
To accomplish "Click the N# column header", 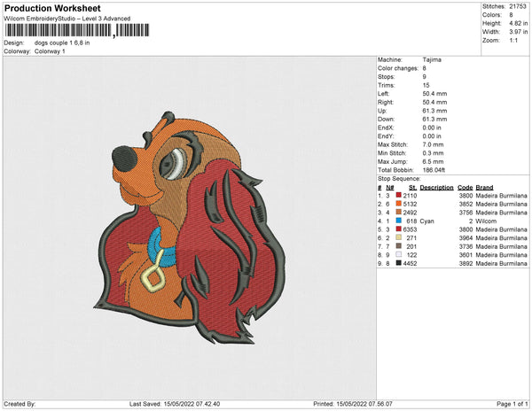I will pyautogui.click(x=390, y=188).
